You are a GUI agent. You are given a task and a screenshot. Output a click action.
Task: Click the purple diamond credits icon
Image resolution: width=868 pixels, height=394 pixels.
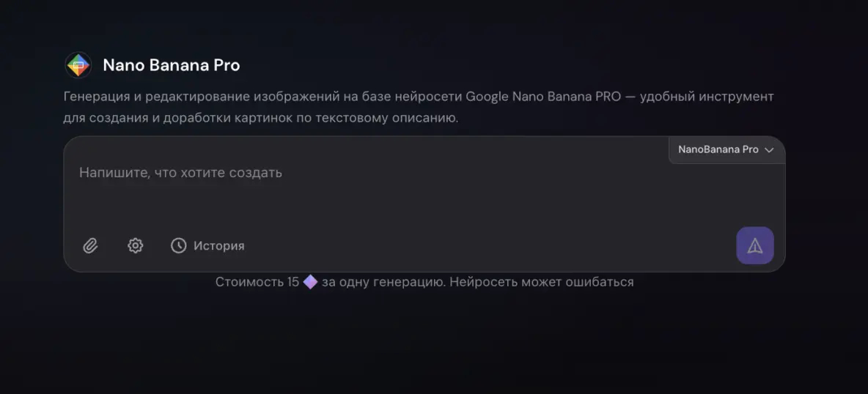coord(310,282)
